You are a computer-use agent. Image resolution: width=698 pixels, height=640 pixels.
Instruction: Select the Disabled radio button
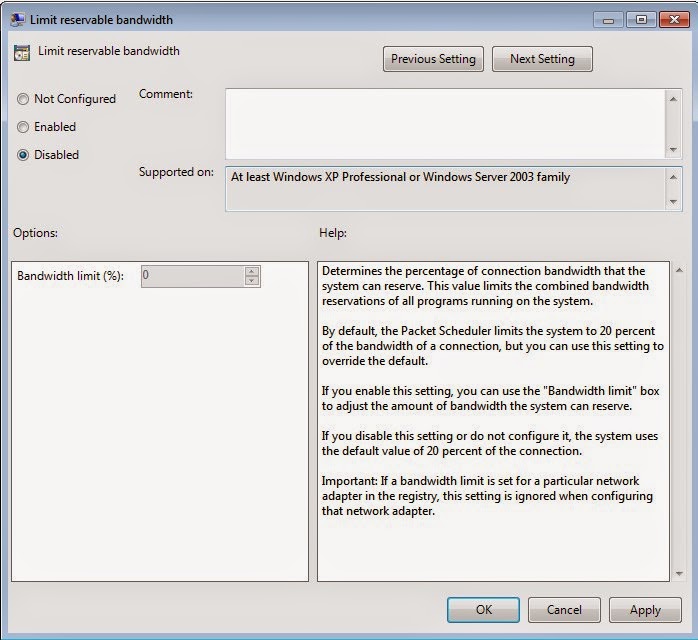pyautogui.click(x=23, y=155)
